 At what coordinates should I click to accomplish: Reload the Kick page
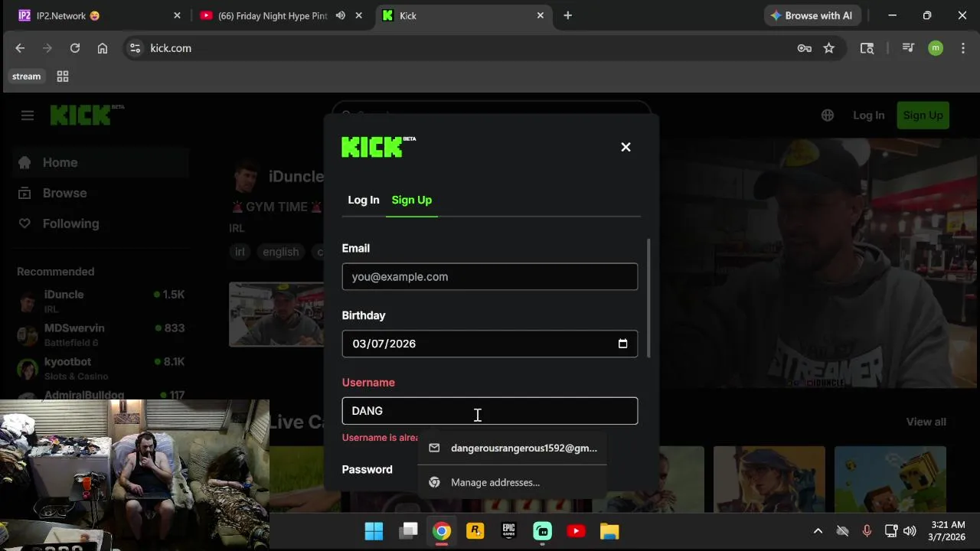pos(75,48)
